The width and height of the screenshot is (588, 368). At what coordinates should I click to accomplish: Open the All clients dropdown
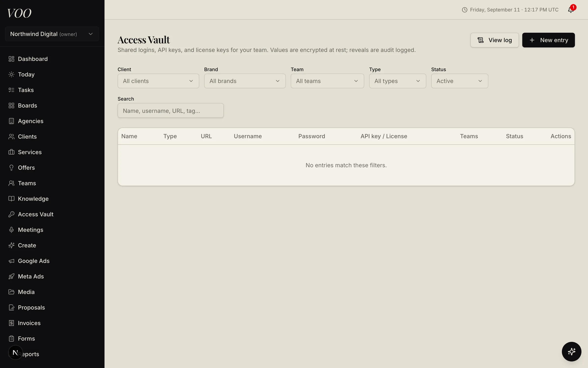[x=158, y=81]
